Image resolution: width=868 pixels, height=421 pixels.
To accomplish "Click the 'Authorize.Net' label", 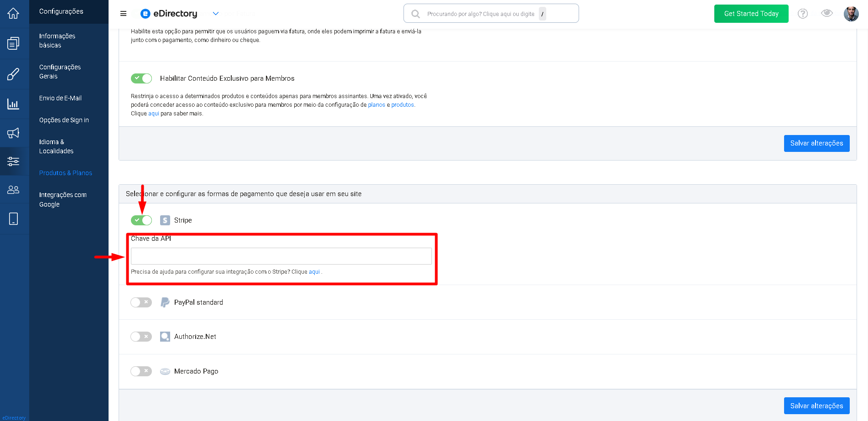I will pyautogui.click(x=195, y=337).
